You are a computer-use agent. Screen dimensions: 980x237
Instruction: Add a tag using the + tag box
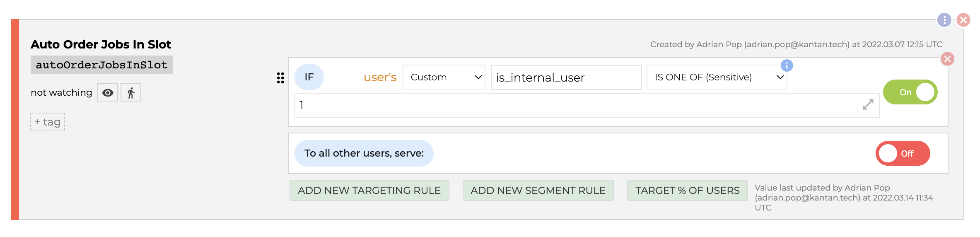[48, 122]
